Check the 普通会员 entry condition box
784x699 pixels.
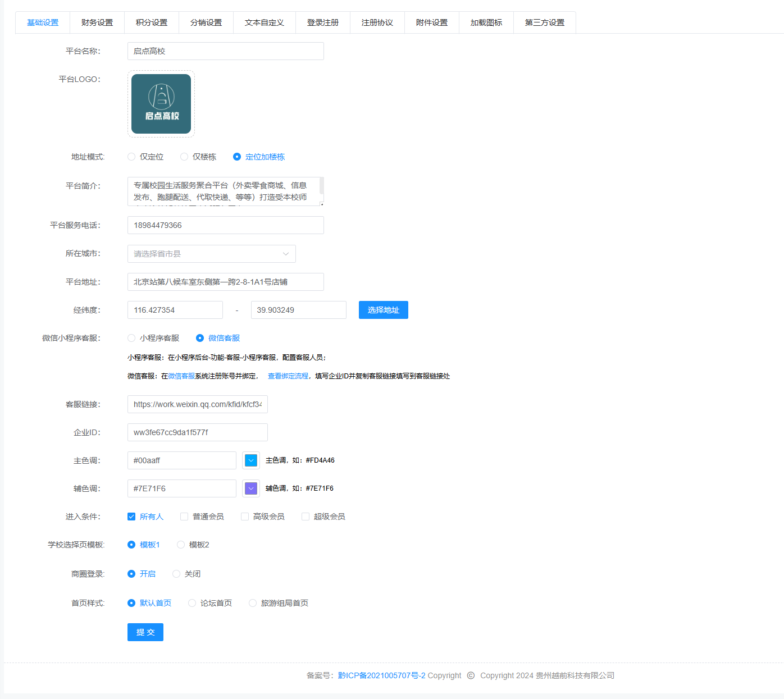pos(184,517)
